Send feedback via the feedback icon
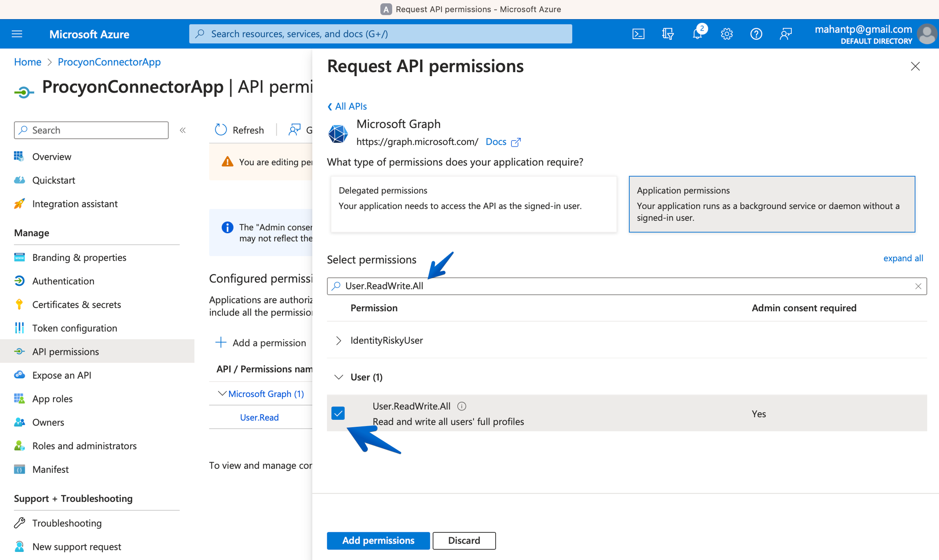The image size is (939, 560). (785, 34)
